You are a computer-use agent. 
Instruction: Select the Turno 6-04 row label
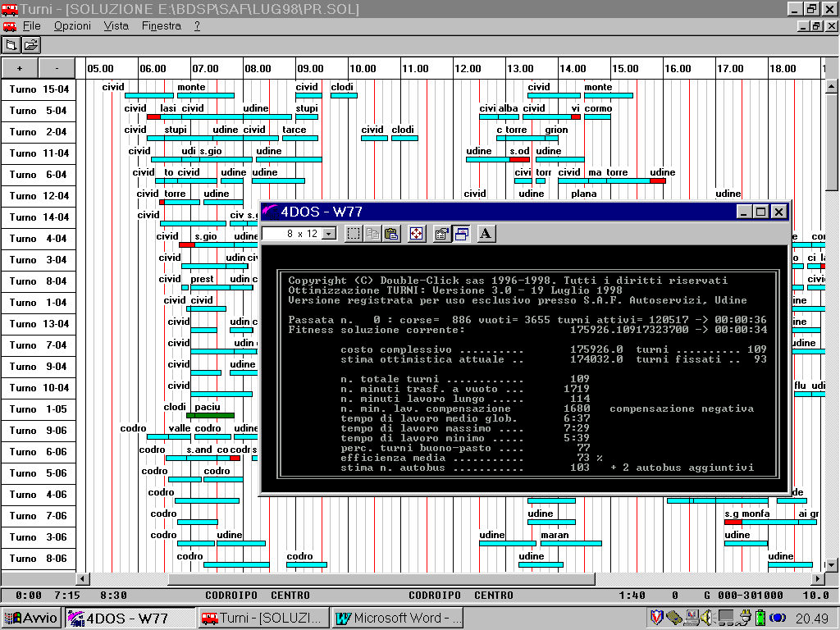pyautogui.click(x=39, y=175)
